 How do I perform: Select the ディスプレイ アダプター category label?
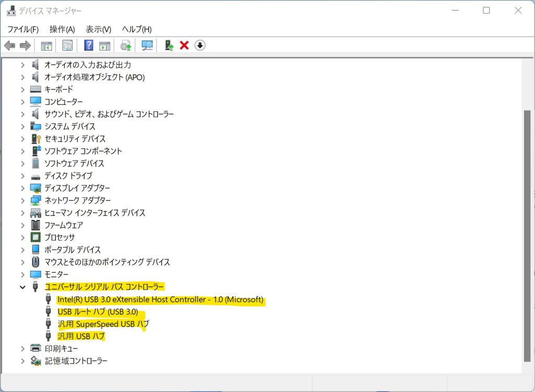pyautogui.click(x=77, y=188)
